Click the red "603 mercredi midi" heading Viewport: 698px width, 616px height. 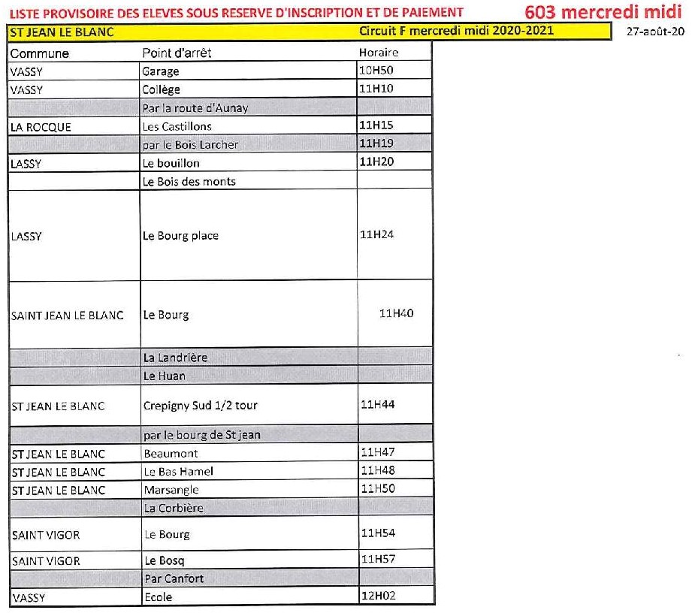[x=603, y=11]
